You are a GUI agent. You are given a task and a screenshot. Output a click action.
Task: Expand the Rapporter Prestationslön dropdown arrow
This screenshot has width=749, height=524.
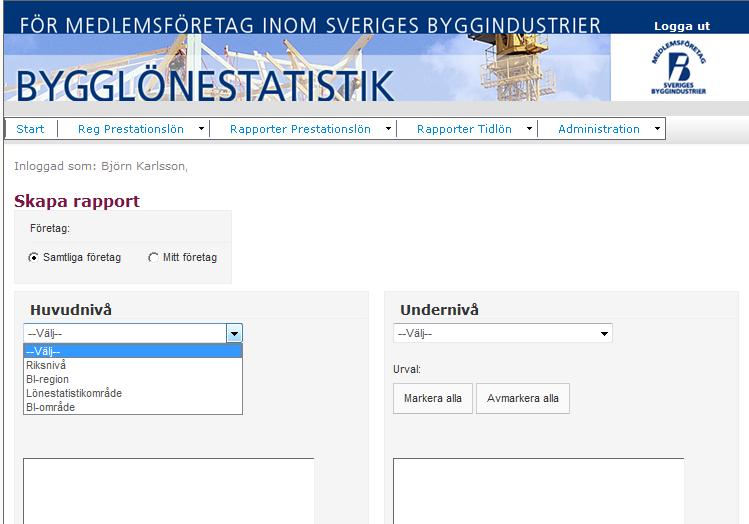(388, 128)
